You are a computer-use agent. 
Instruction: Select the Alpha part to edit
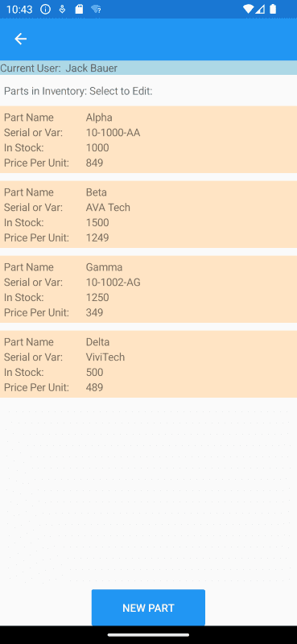(148, 139)
